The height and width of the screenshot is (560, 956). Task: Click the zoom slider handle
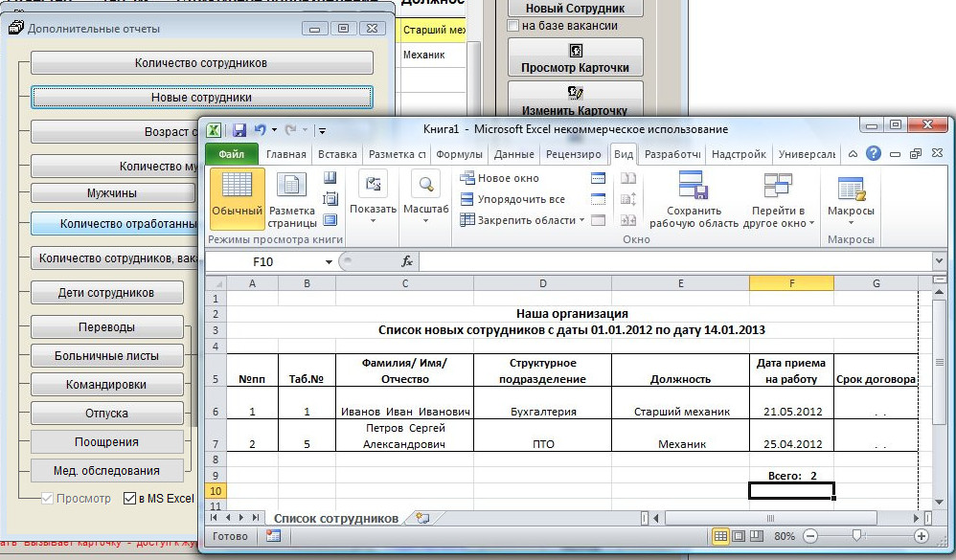pos(856,536)
